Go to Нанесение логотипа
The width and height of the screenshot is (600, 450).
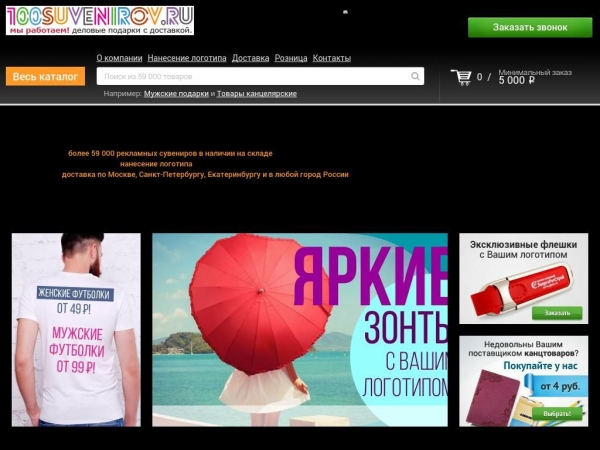pos(187,58)
